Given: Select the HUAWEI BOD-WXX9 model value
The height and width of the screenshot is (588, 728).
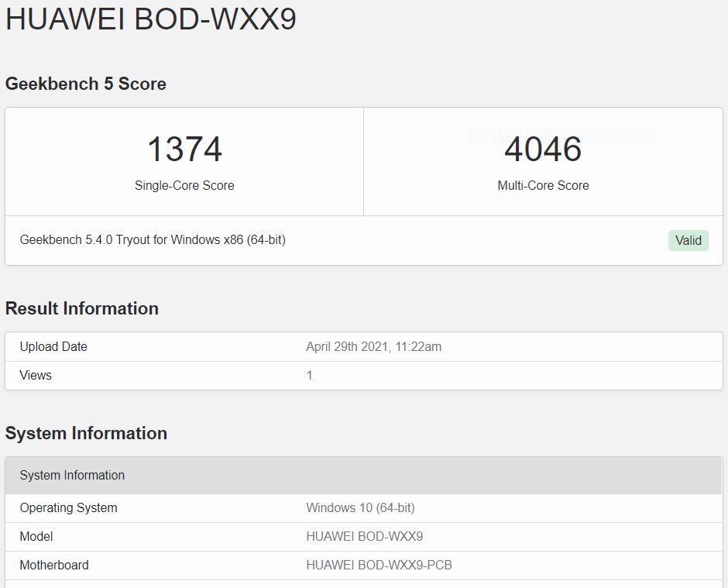Looking at the screenshot, I should pos(365,536).
